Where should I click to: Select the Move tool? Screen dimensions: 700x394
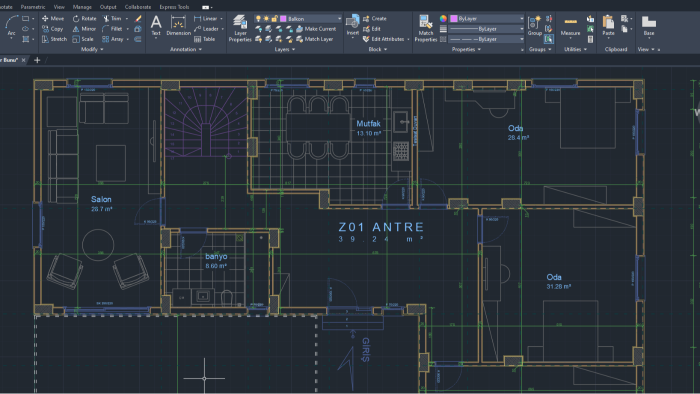[x=53, y=18]
